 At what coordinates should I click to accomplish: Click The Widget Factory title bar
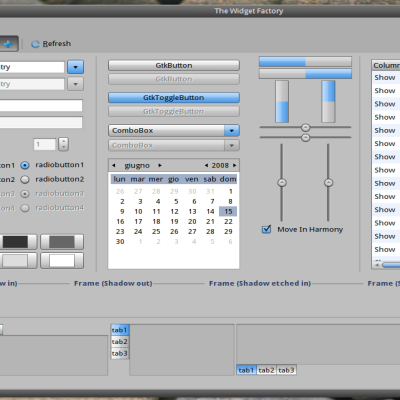point(200,11)
